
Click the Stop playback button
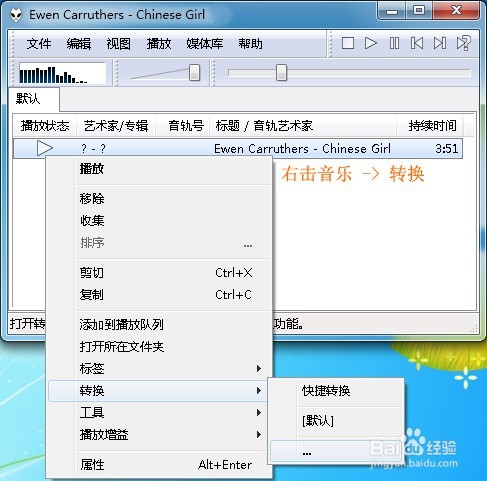tap(348, 43)
